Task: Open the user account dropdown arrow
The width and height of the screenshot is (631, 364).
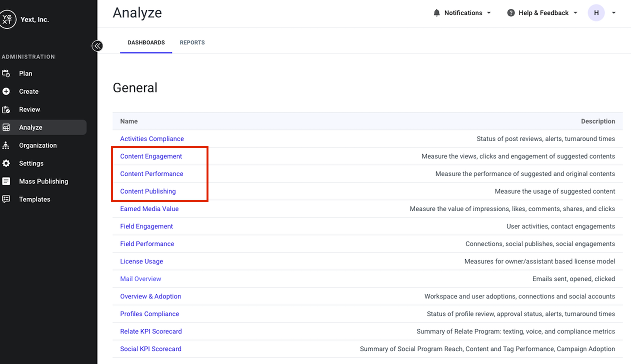Action: [x=614, y=13]
